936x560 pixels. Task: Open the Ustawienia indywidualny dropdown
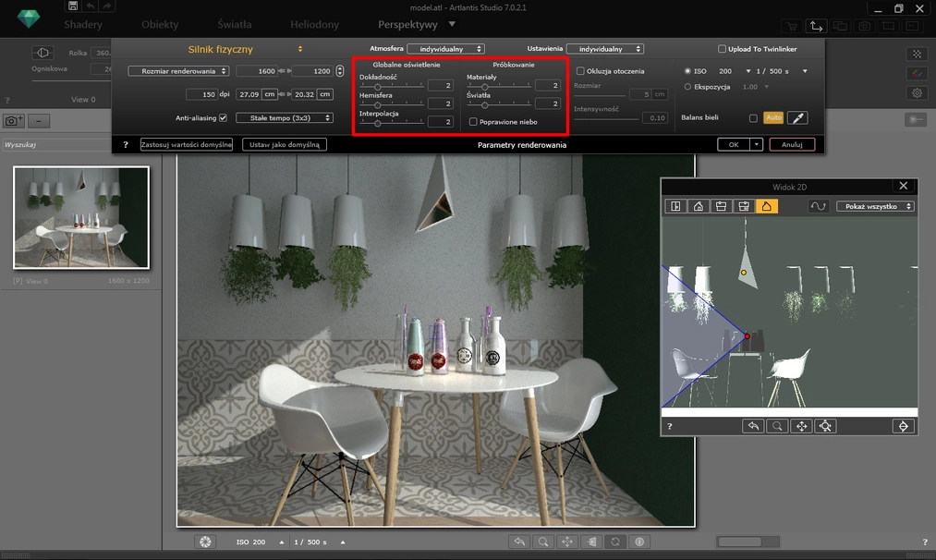(x=604, y=49)
